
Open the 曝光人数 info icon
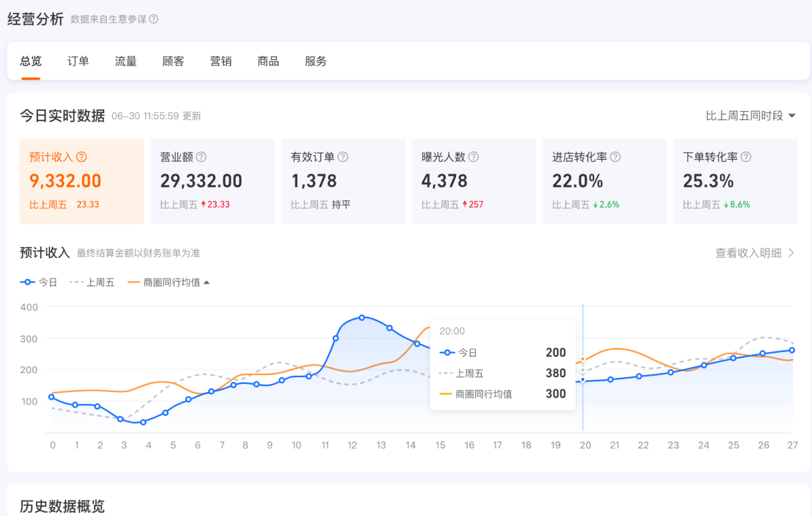pyautogui.click(x=474, y=156)
